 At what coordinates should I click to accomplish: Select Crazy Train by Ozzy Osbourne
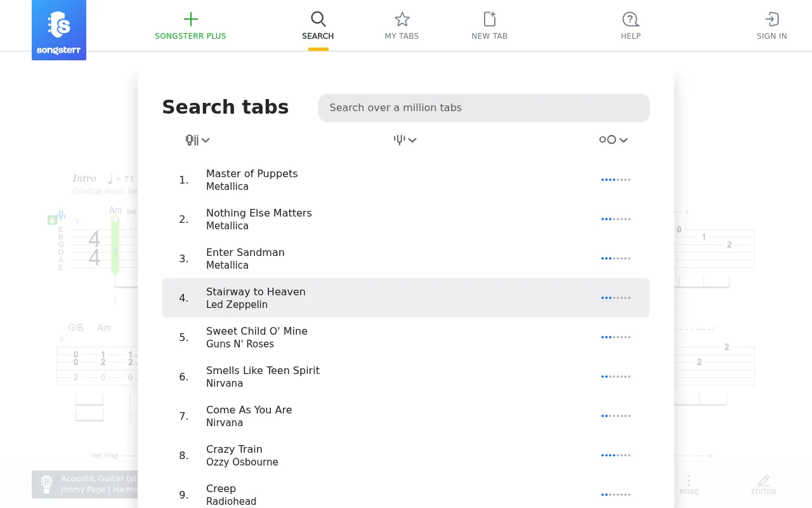[x=405, y=455]
